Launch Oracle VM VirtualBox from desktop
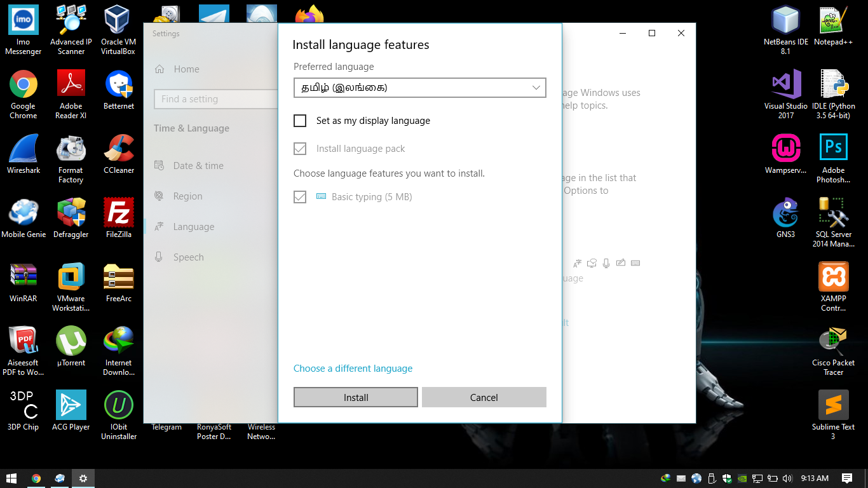Image resolution: width=868 pixels, height=488 pixels. point(118,30)
